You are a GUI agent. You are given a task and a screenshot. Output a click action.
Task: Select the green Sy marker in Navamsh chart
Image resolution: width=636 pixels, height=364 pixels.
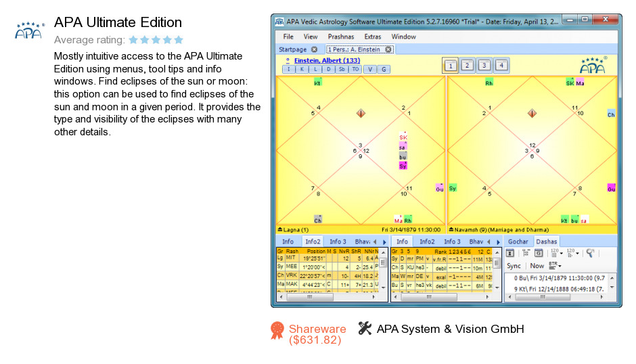453,188
